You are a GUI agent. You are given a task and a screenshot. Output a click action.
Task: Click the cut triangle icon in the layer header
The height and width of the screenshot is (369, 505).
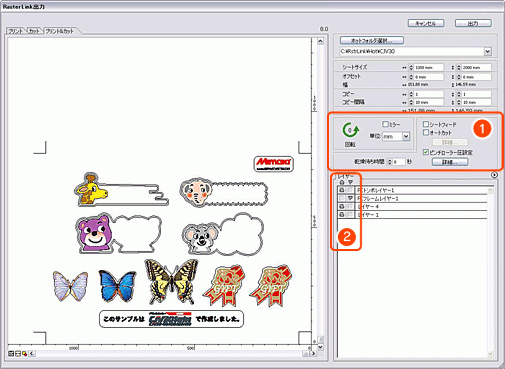coord(350,182)
